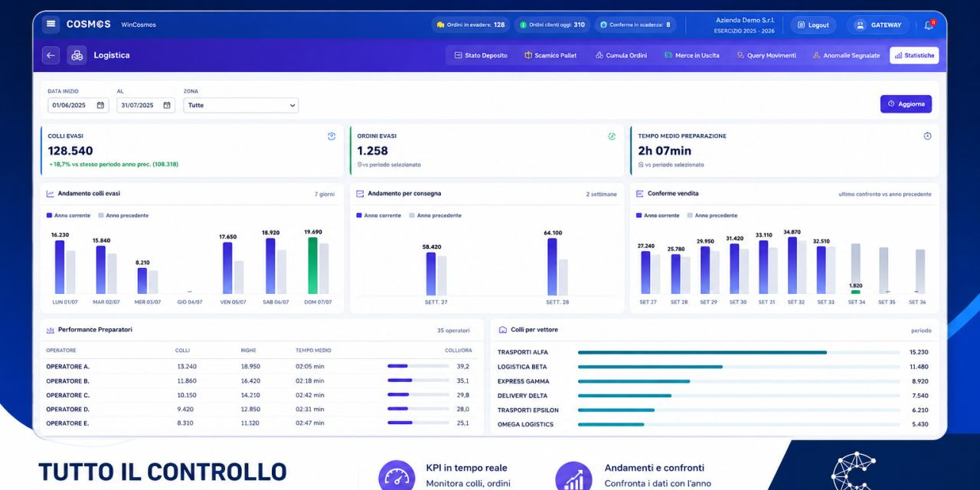Click the Aggiorna button
The image size is (980, 490).
[x=906, y=104]
